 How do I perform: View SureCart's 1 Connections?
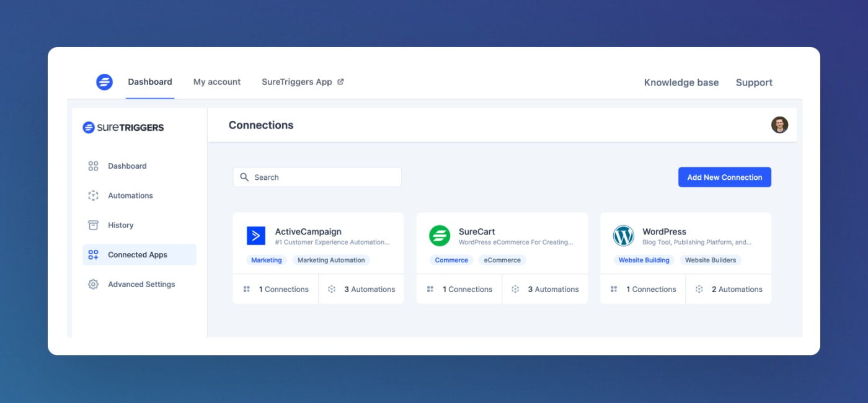(x=467, y=290)
